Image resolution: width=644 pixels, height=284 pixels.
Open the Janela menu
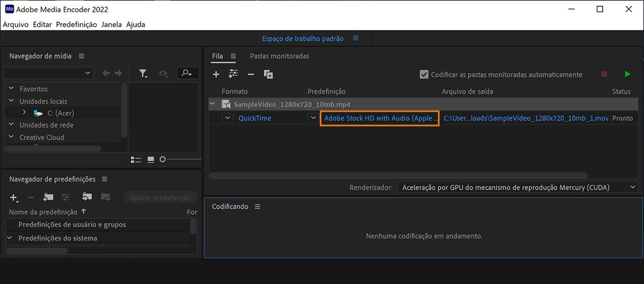112,24
